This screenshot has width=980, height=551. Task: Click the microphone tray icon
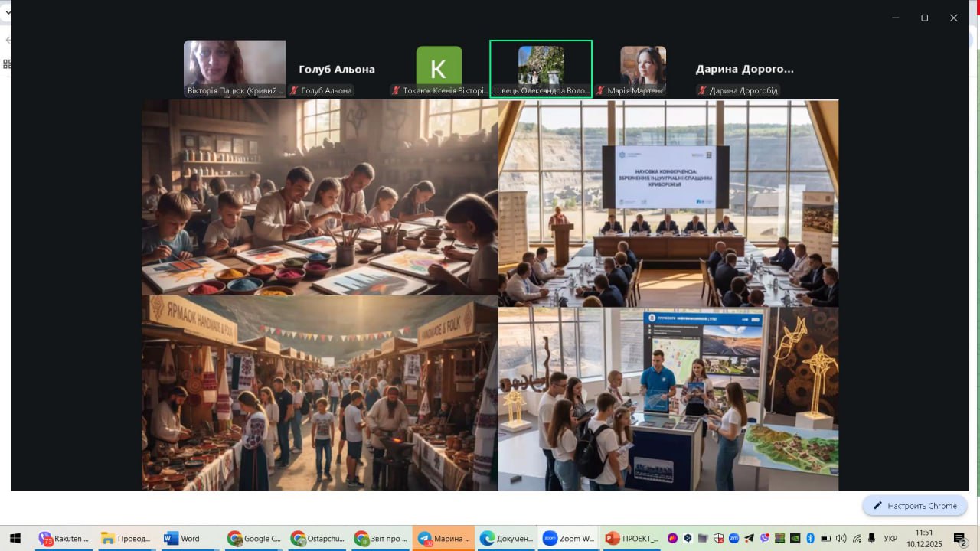pos(871,538)
